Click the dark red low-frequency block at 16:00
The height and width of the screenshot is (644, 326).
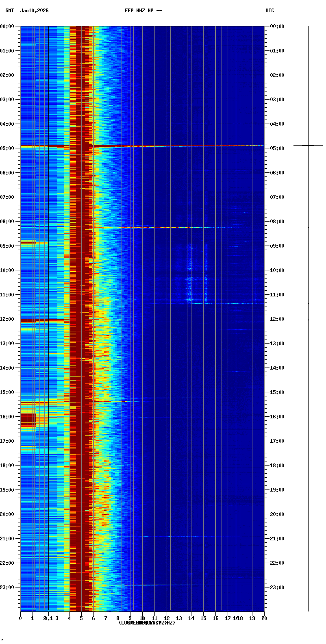click(x=28, y=420)
